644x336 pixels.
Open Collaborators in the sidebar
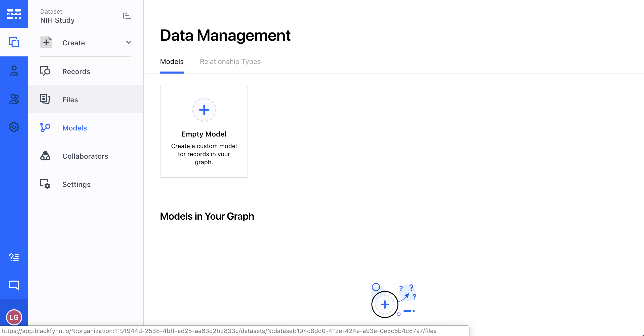(85, 156)
